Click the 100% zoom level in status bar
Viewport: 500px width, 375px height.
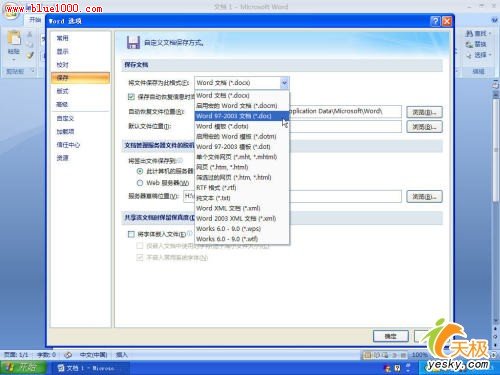pyautogui.click(x=420, y=355)
